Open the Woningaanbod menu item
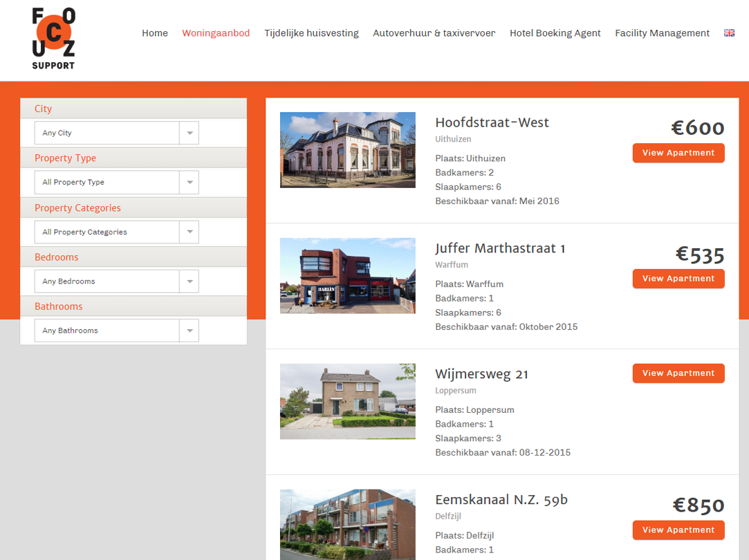Screen dimensions: 749x560 216,33
